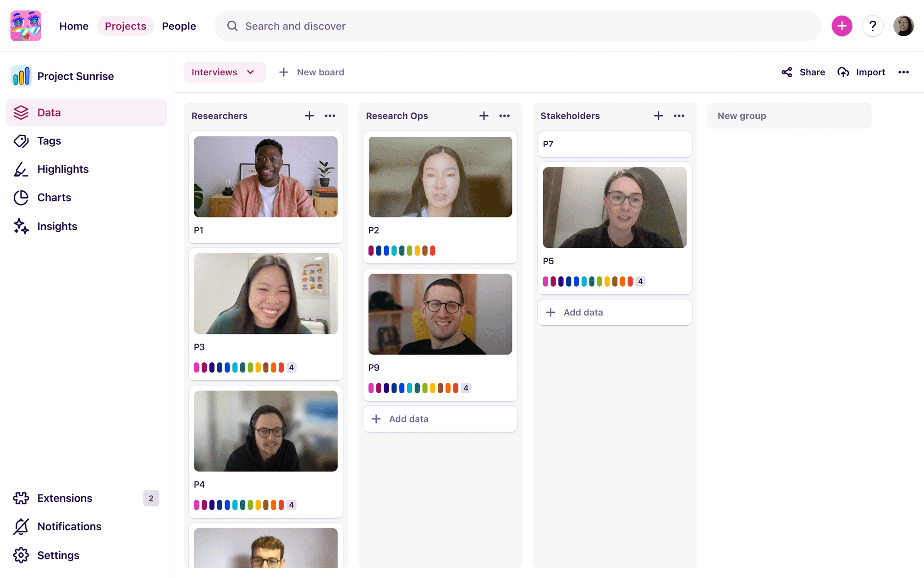
Task: Open Charts in the sidebar
Action: pos(54,198)
